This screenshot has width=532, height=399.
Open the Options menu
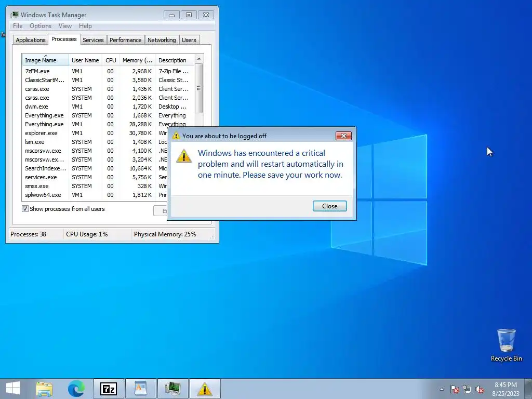pos(41,26)
